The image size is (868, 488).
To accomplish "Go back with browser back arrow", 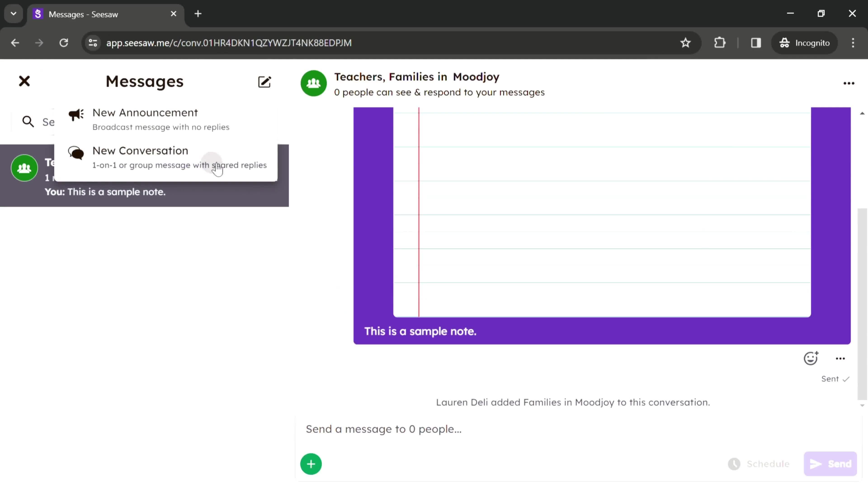I will (x=15, y=43).
